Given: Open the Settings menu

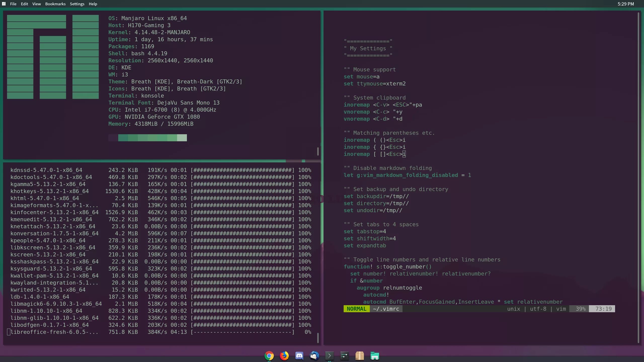Looking at the screenshot, I should 77,4.
